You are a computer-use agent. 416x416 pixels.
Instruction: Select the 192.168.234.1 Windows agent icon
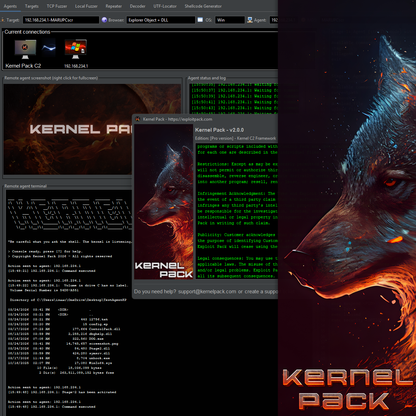pos(76,49)
